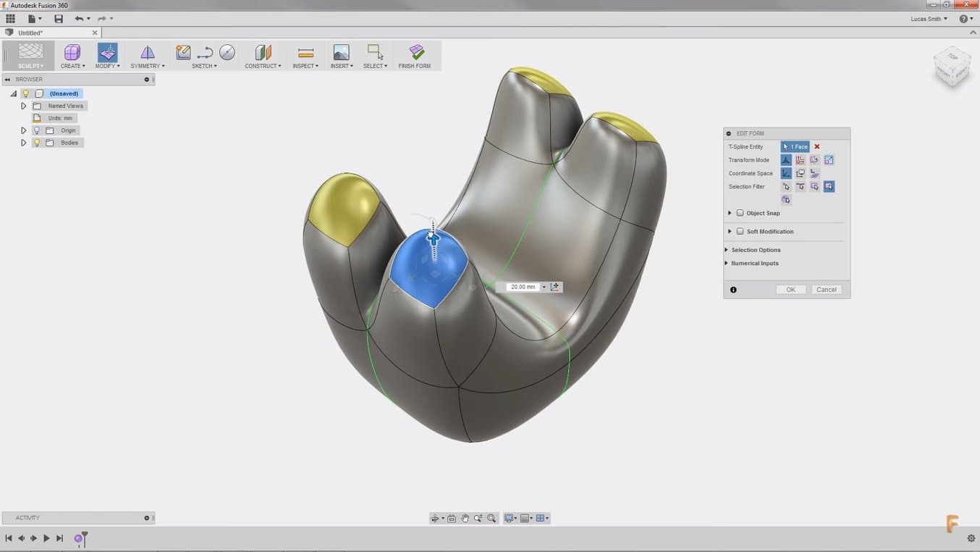Enable the Soft Modification checkbox
The width and height of the screenshot is (980, 552).
click(740, 231)
